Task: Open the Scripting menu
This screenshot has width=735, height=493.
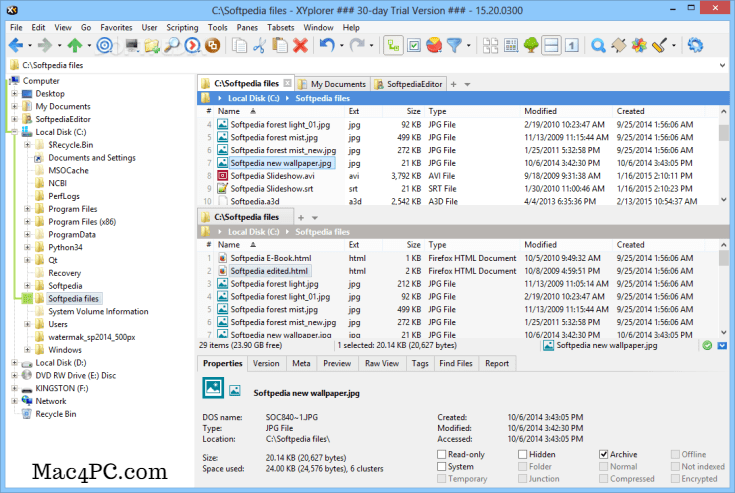Action: [x=182, y=27]
